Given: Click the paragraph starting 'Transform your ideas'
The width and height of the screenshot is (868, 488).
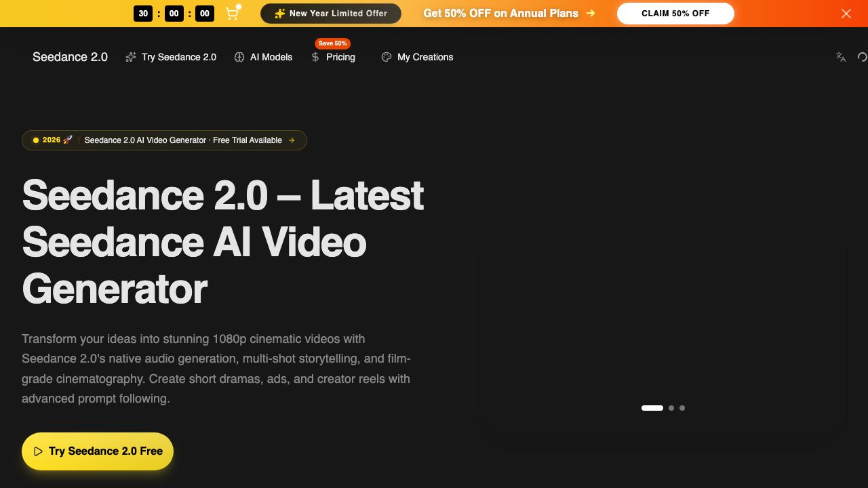Looking at the screenshot, I should click(x=216, y=369).
